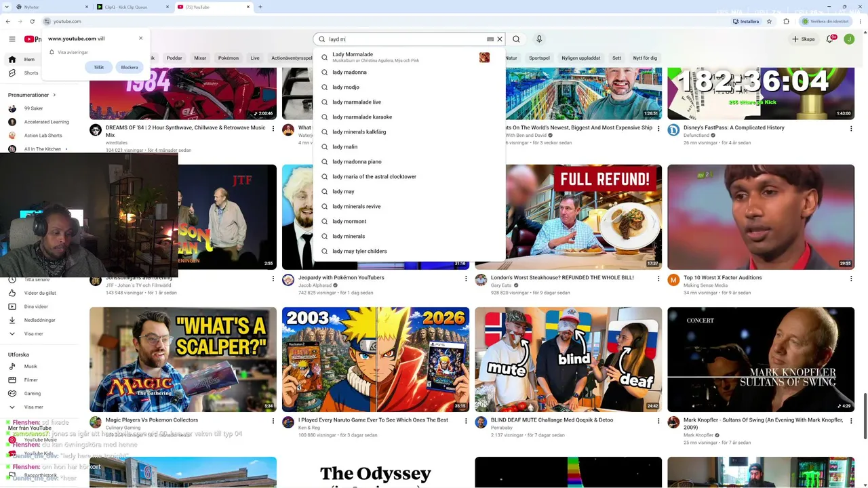Open Chrome's three-dot menu
The image size is (868, 488).
pos(861,21)
